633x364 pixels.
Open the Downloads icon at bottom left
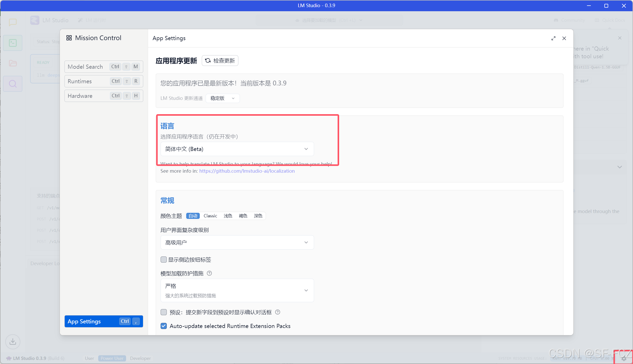[x=13, y=342]
